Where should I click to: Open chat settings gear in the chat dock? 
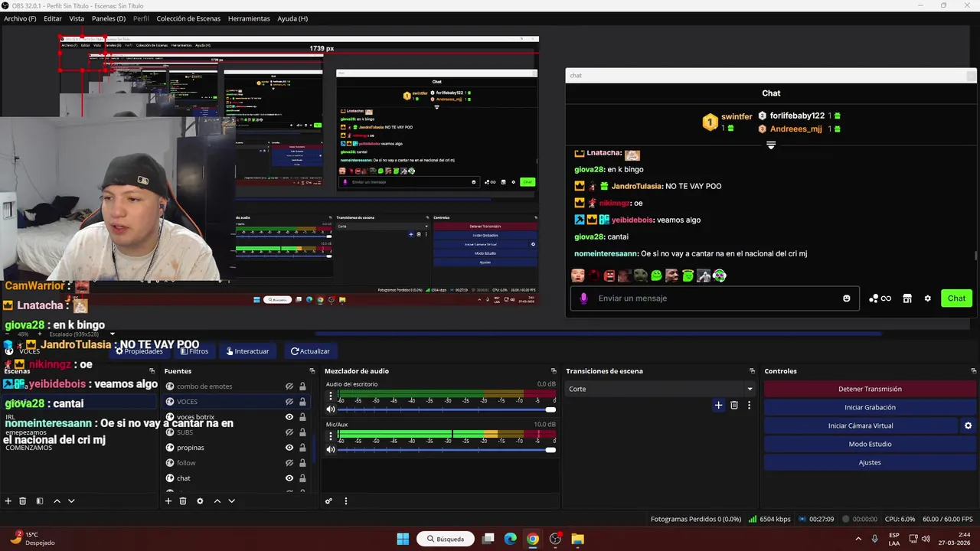click(927, 298)
